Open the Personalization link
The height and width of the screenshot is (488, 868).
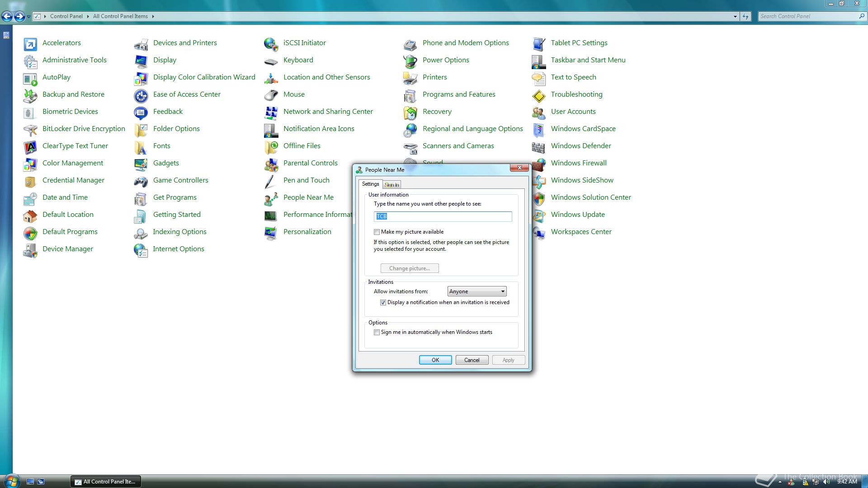[x=307, y=232]
